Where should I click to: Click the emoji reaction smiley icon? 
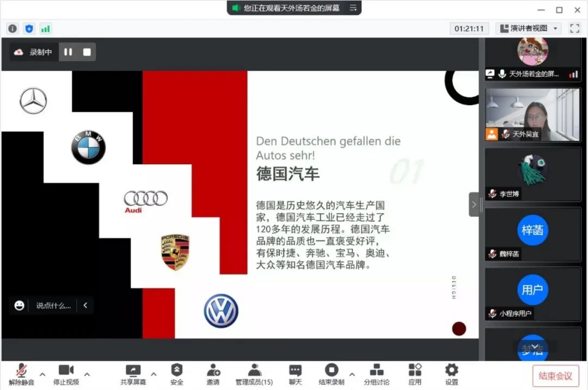(19, 305)
